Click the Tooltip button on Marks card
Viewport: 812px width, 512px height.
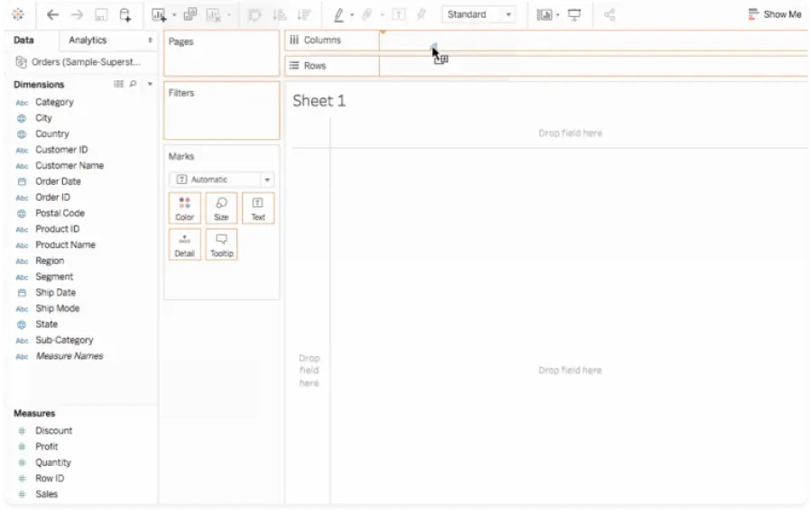[x=221, y=244]
